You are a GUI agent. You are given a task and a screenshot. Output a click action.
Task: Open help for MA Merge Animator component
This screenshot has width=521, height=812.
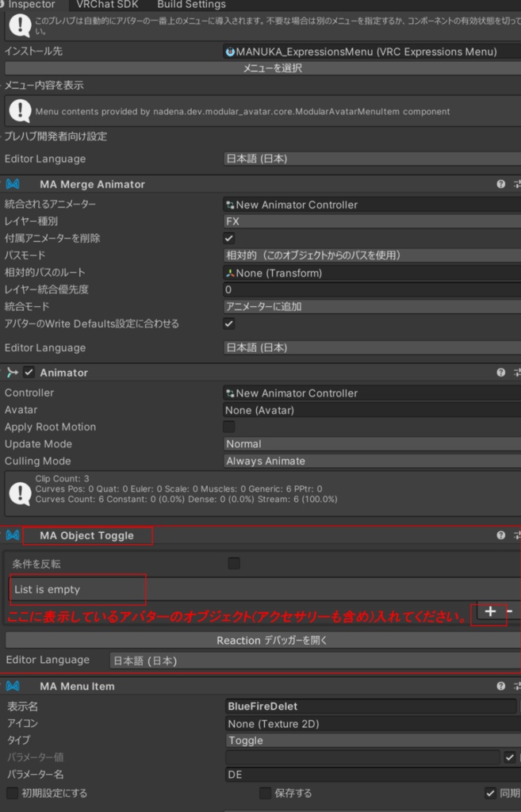coord(501,184)
